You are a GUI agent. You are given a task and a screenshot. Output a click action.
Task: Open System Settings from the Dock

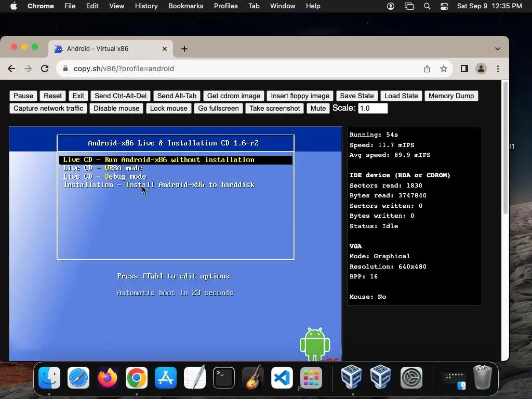[x=411, y=378]
